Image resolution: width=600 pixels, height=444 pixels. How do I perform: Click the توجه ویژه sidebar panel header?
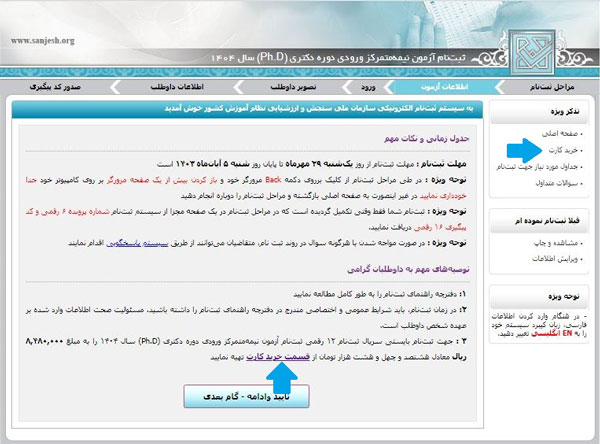tap(539, 297)
